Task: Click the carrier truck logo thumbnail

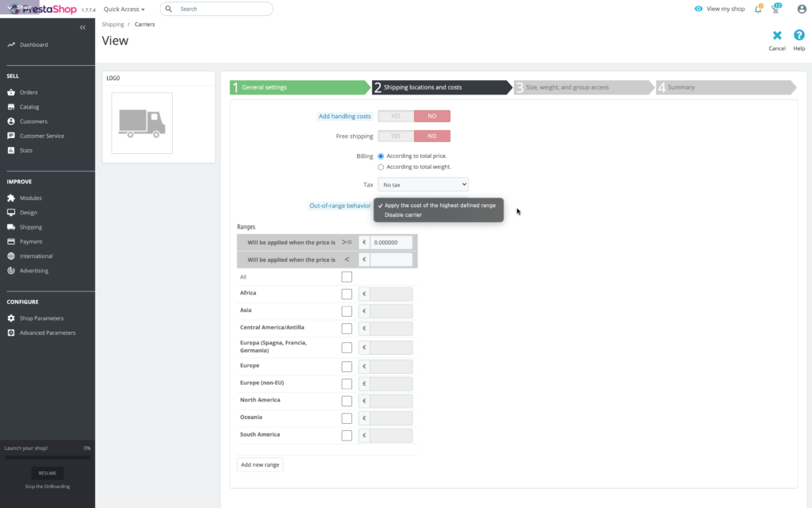Action: pyautogui.click(x=142, y=123)
